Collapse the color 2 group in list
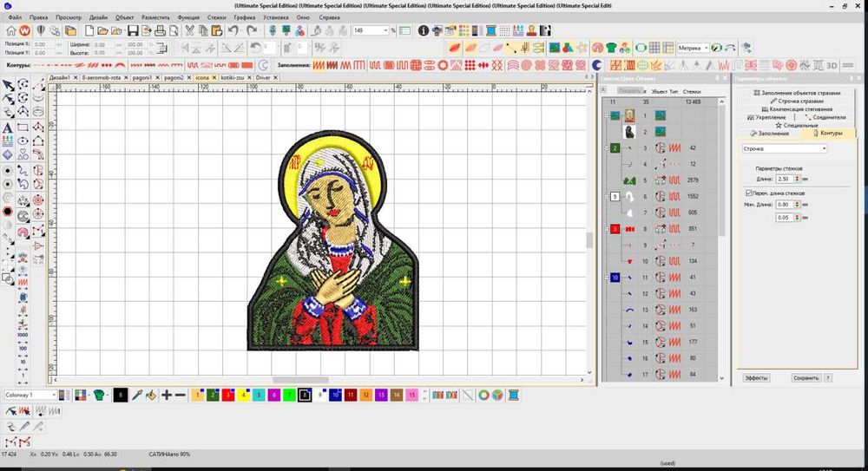The image size is (868, 471). [x=606, y=148]
